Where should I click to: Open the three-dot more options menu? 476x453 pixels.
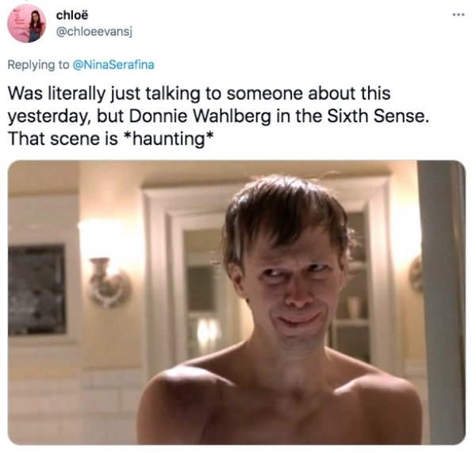tap(458, 14)
